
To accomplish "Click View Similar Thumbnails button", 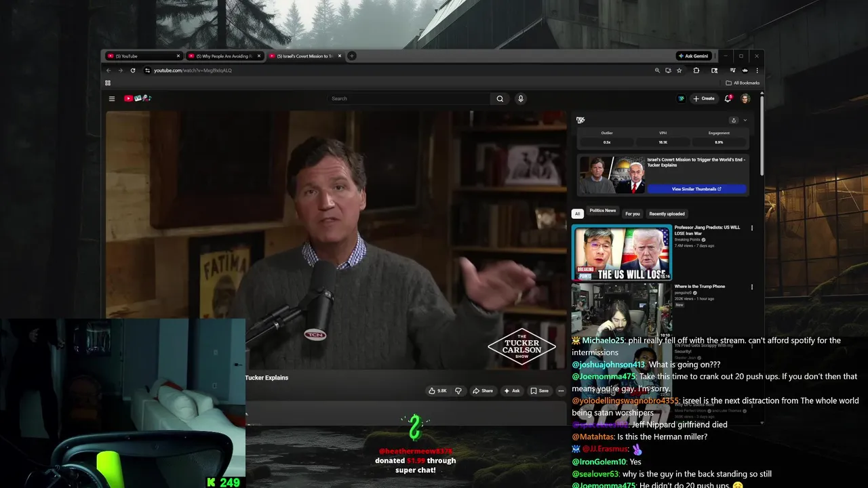I will pyautogui.click(x=696, y=189).
